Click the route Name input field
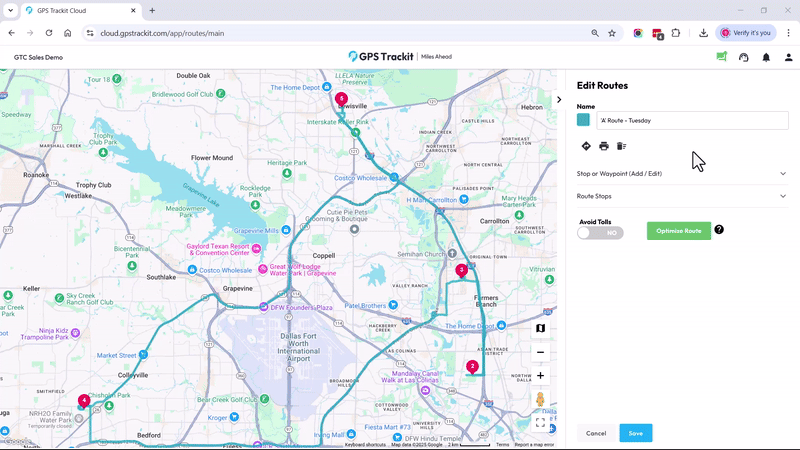The height and width of the screenshot is (450, 800). 692,120
